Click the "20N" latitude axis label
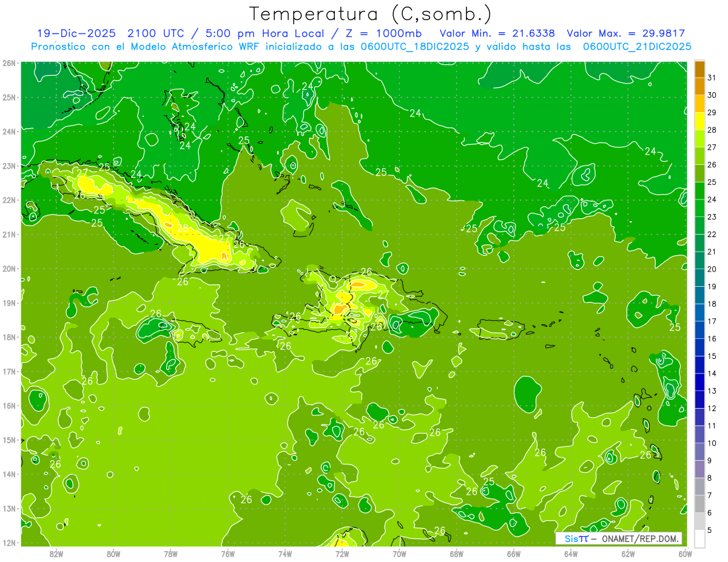 pyautogui.click(x=8, y=269)
